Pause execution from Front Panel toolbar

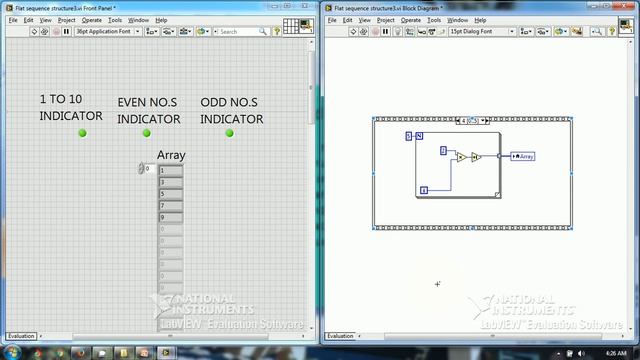tap(67, 31)
